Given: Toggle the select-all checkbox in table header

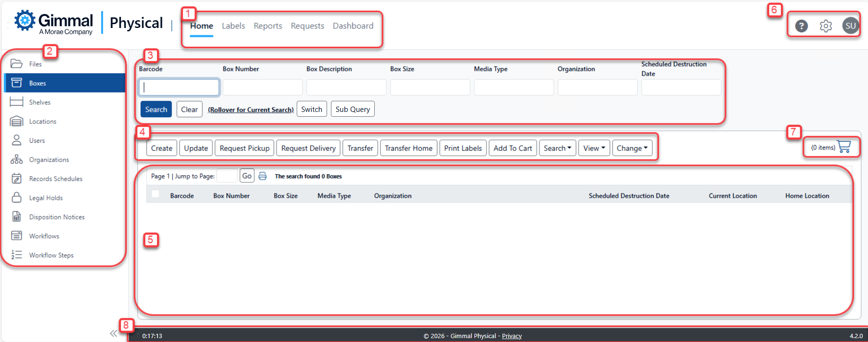Looking at the screenshot, I should 155,194.
